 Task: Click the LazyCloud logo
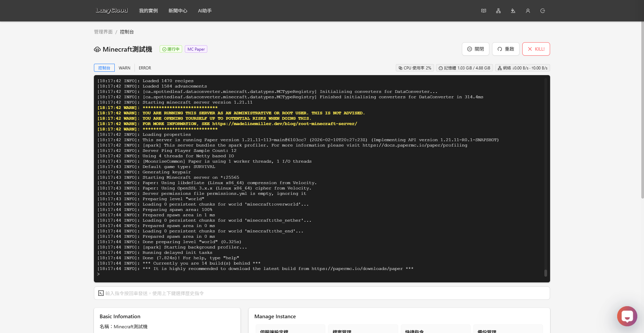coord(111,11)
